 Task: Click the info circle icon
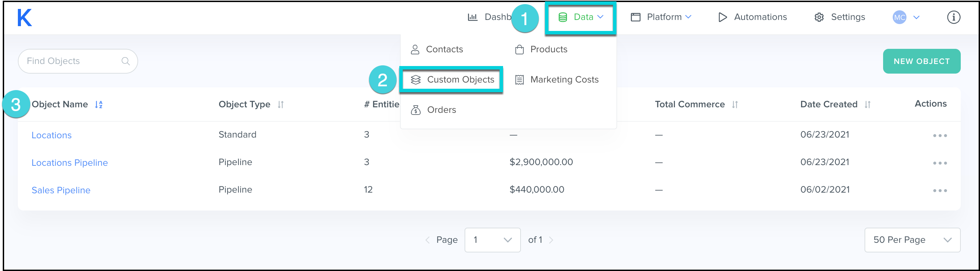953,17
